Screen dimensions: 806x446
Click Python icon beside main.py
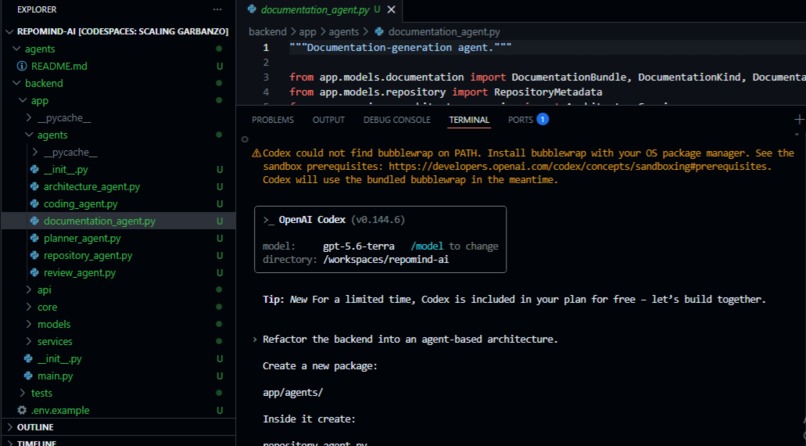tap(28, 376)
